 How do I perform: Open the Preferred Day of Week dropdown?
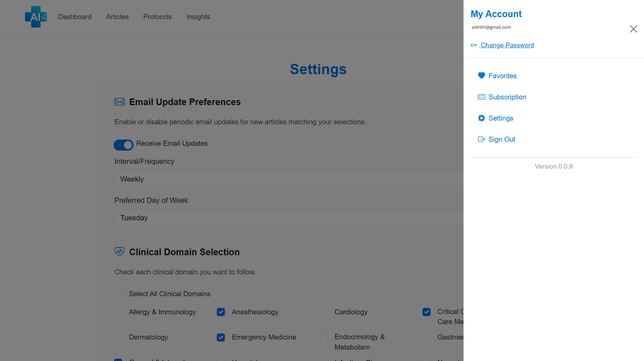tap(289, 218)
